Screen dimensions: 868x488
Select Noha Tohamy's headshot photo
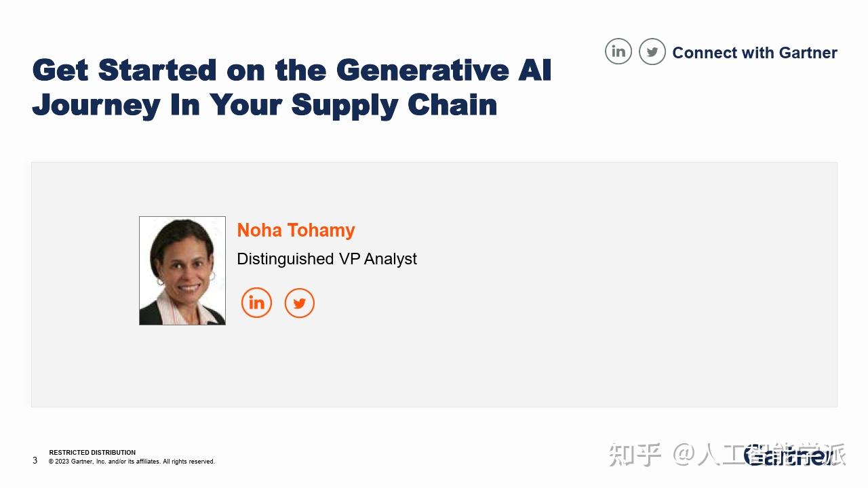[182, 270]
